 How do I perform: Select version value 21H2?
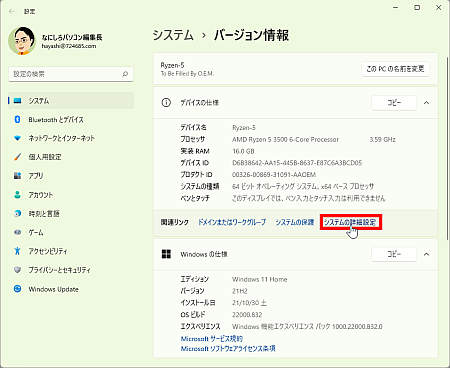(240, 291)
